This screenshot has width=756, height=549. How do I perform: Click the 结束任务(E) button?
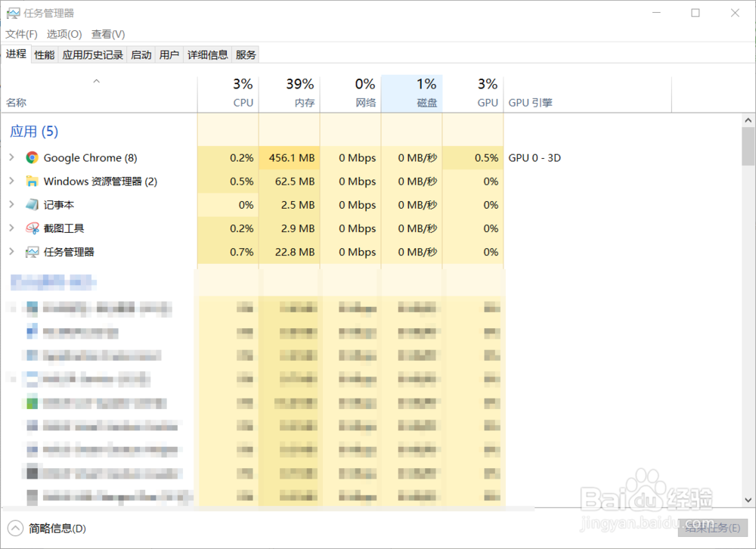pos(713,528)
